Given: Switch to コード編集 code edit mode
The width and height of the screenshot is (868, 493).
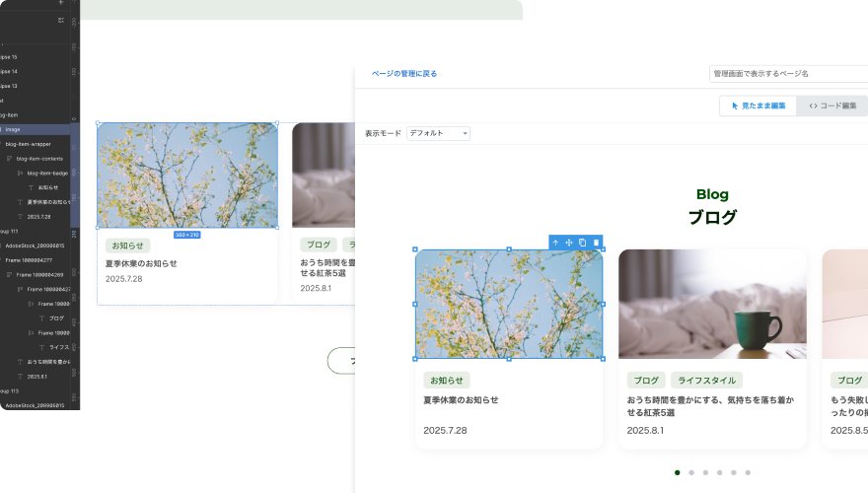Looking at the screenshot, I should [833, 106].
